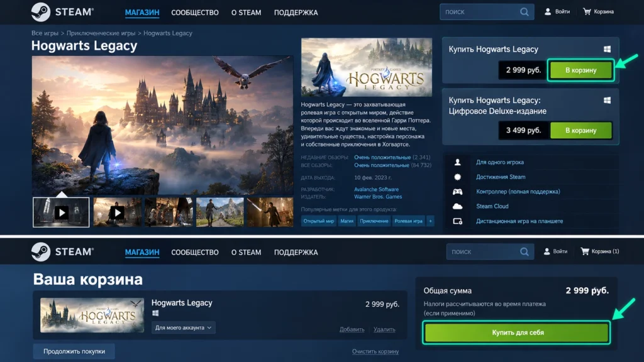Image resolution: width=644 pixels, height=362 pixels.
Task: Add the 2 999 руб. edition to cart
Action: click(580, 70)
